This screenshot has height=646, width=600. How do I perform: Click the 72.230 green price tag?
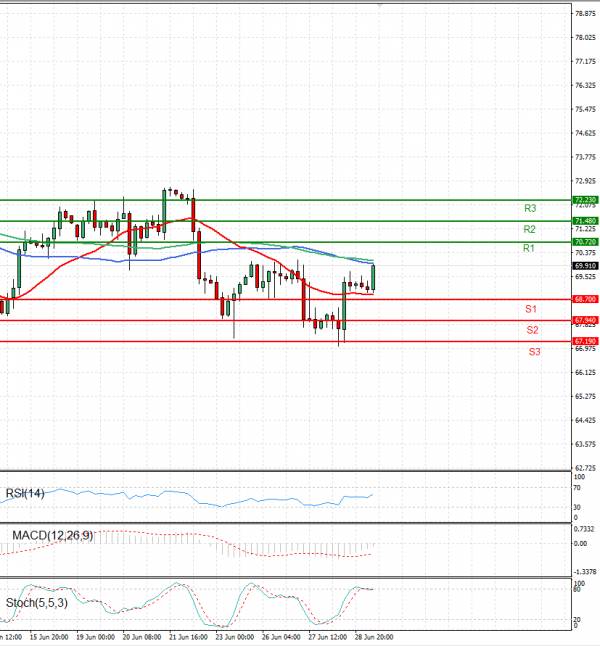(x=585, y=200)
